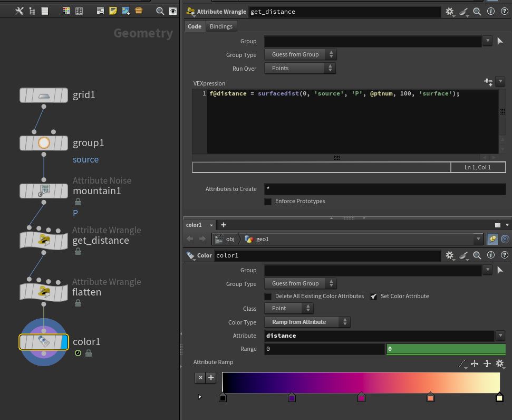The height and width of the screenshot is (420, 512).
Task: Click the Attribute field containing distance
Action: (x=379, y=336)
